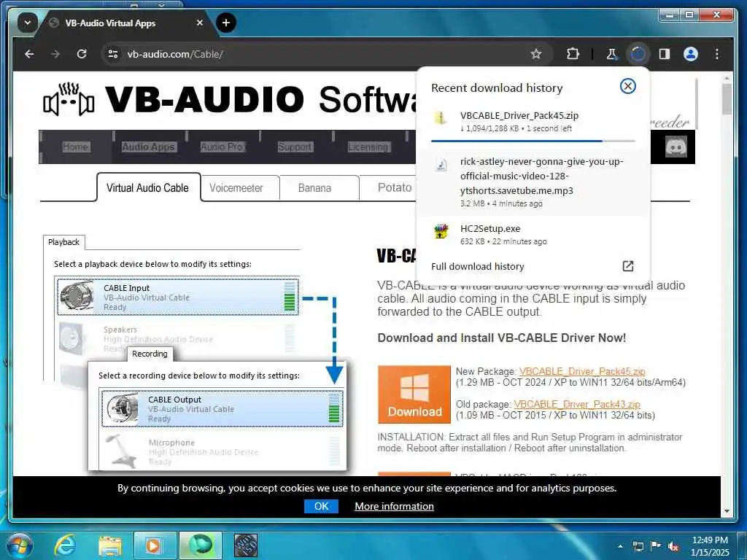747x560 pixels.
Task: Open More information cookie link
Action: (394, 506)
